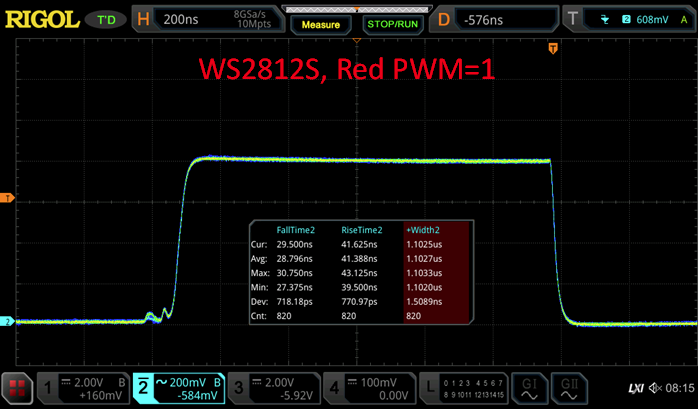Select the +Width2 measurement column header

[x=422, y=230]
